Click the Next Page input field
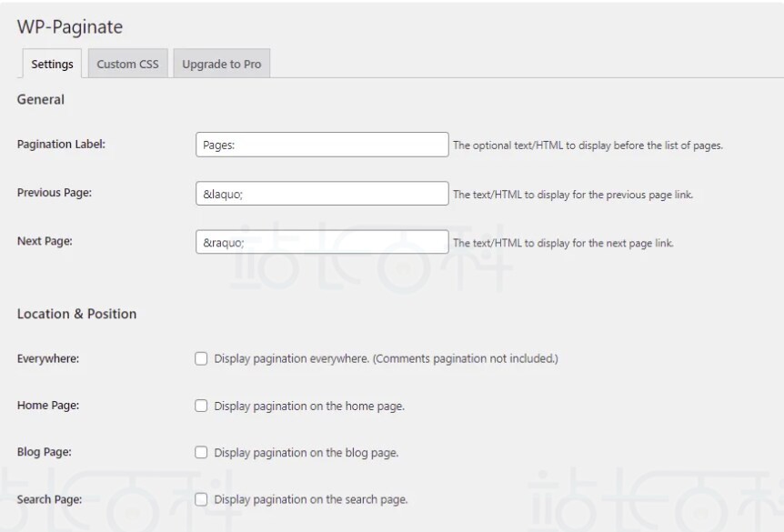Image resolution: width=784 pixels, height=532 pixels. point(322,242)
